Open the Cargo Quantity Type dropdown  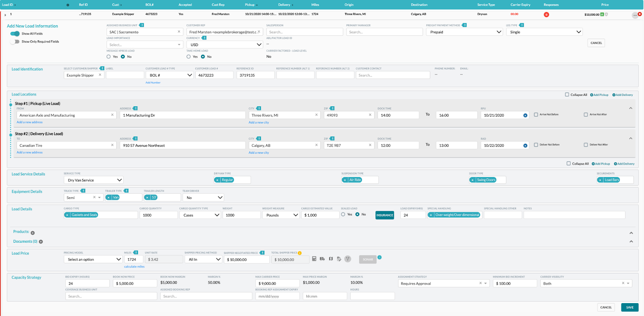coord(200,215)
